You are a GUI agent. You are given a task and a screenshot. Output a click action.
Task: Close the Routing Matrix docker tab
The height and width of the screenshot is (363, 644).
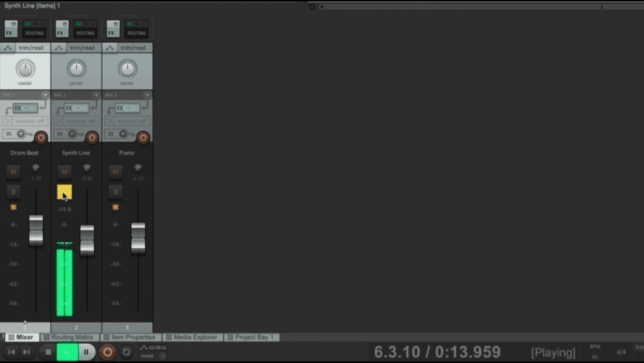(47, 337)
